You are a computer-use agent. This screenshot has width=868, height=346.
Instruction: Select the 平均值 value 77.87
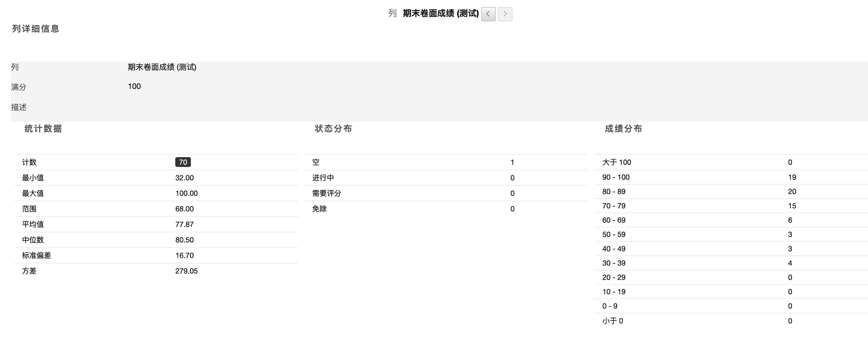point(184,224)
